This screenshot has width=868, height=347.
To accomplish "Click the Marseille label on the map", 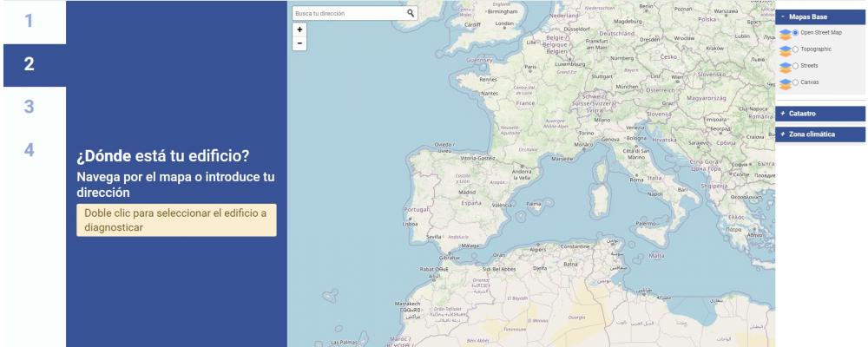I will [562, 159].
